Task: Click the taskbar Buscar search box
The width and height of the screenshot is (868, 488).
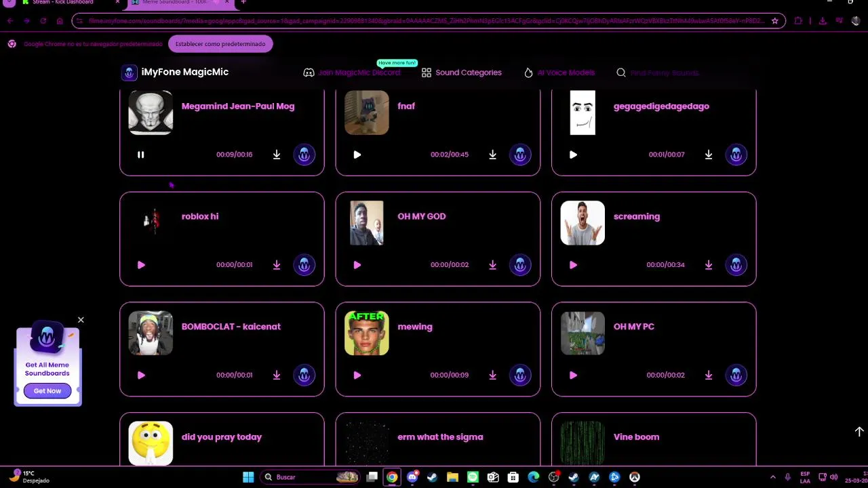Action: pyautogui.click(x=311, y=477)
